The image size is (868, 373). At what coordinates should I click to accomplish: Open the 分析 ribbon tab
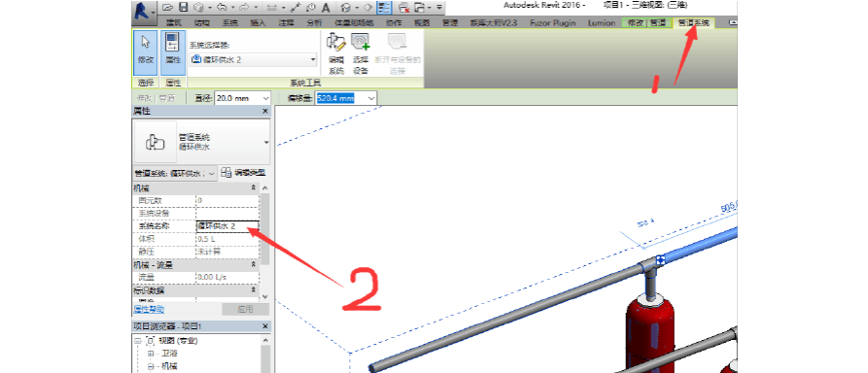pos(314,22)
